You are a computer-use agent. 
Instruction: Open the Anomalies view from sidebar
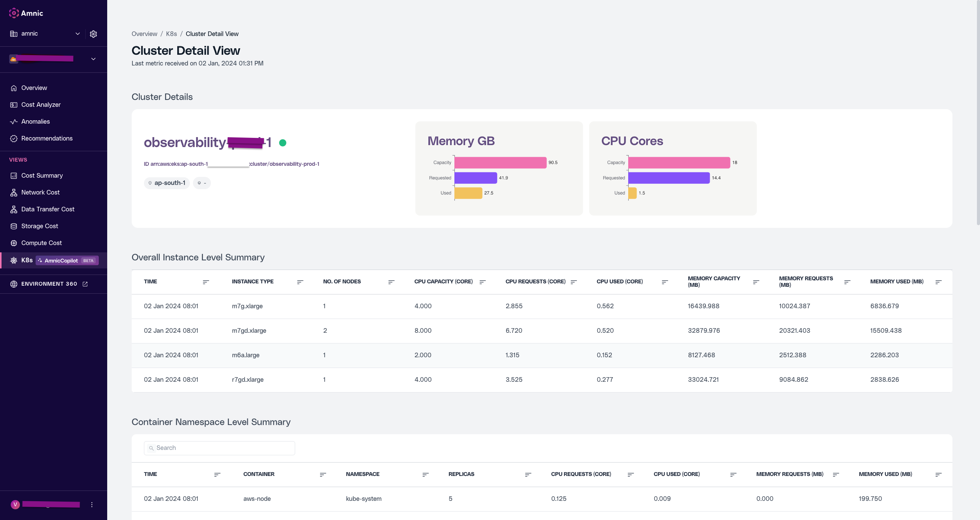pyautogui.click(x=35, y=121)
